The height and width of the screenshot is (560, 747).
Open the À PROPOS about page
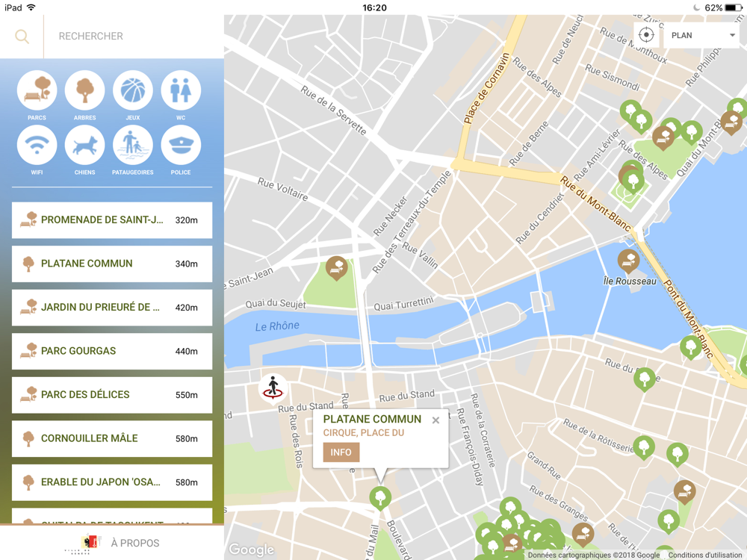click(112, 543)
